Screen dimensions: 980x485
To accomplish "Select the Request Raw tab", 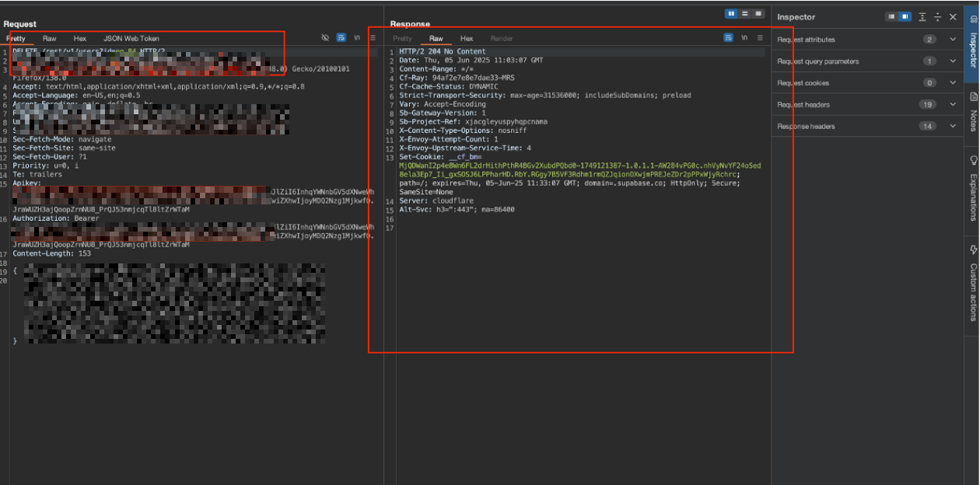I will point(50,38).
